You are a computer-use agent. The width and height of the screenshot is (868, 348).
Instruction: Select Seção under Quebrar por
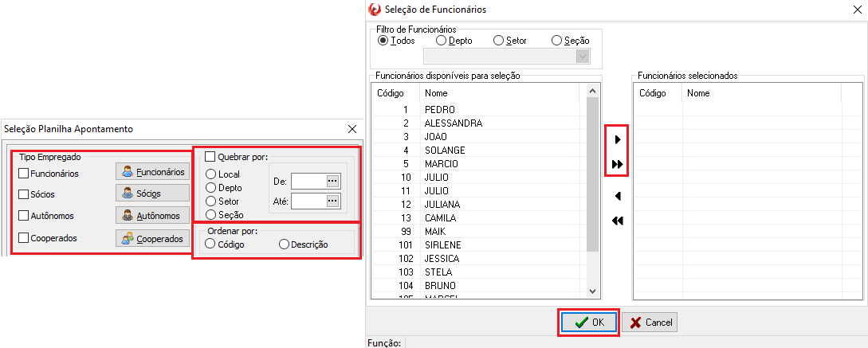pos(210,215)
